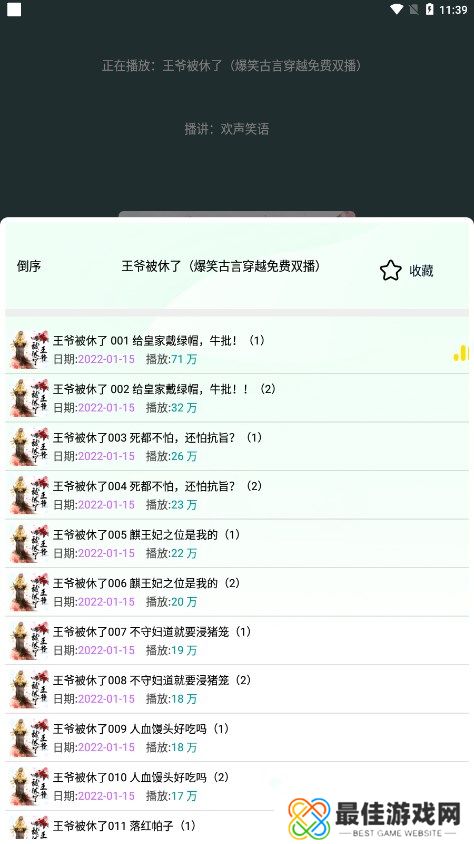Tap the cover thumbnail of episode 006

tap(30, 592)
